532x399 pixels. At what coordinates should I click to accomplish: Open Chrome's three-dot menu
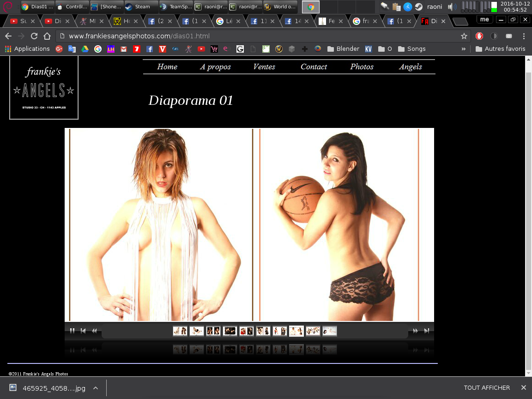(x=524, y=36)
